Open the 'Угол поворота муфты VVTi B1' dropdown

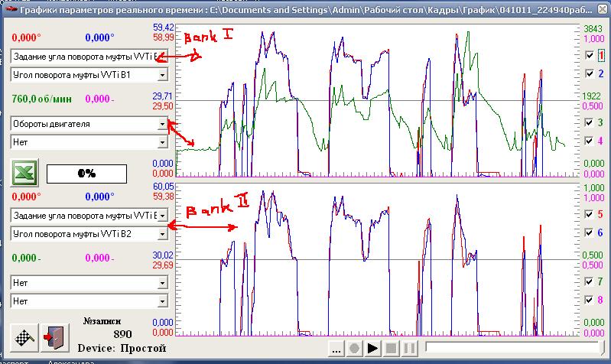162,75
